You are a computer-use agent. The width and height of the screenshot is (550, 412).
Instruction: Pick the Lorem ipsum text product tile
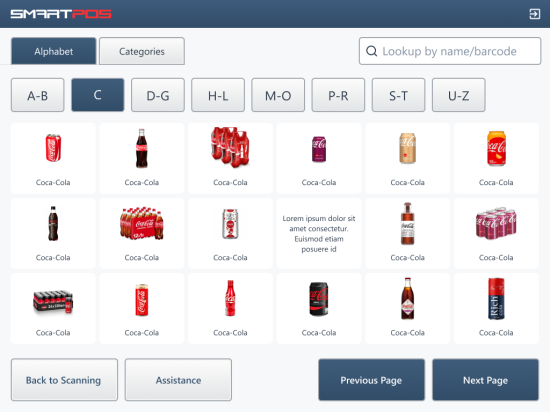(x=319, y=233)
